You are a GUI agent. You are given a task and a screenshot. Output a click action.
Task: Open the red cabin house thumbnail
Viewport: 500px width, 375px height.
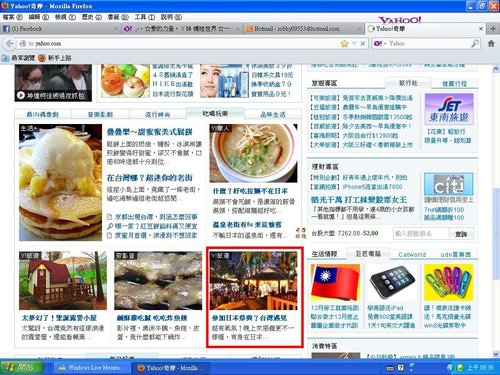pyautogui.click(x=63, y=281)
